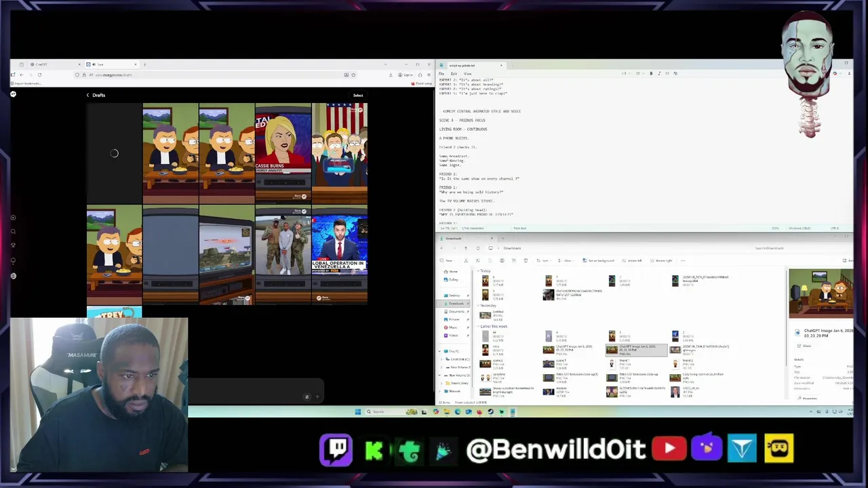Open Steam from the taskbar
Screen dimensions: 868x488
(x=491, y=411)
